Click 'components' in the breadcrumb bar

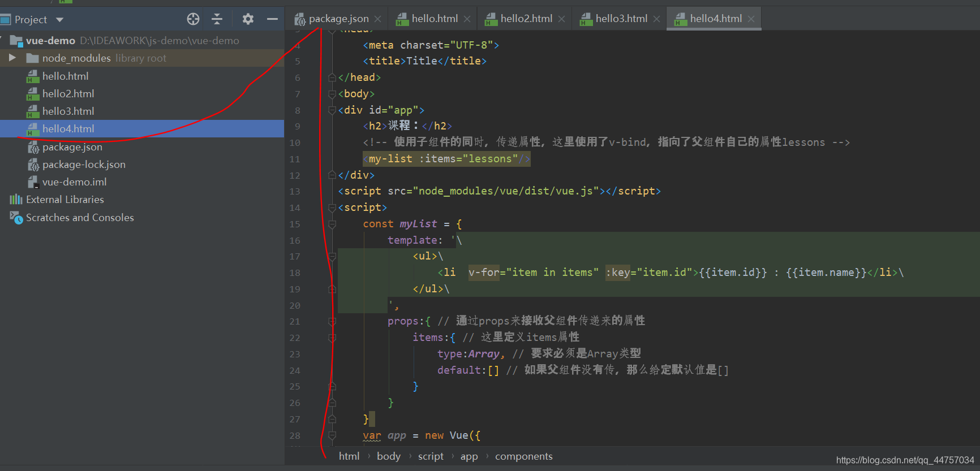click(x=524, y=456)
